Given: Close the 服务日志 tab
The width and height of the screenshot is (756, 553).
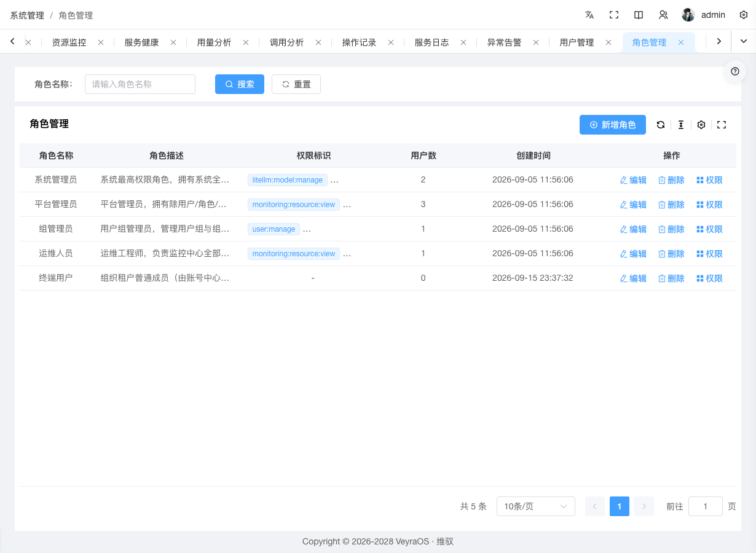Looking at the screenshot, I should pyautogui.click(x=463, y=42).
